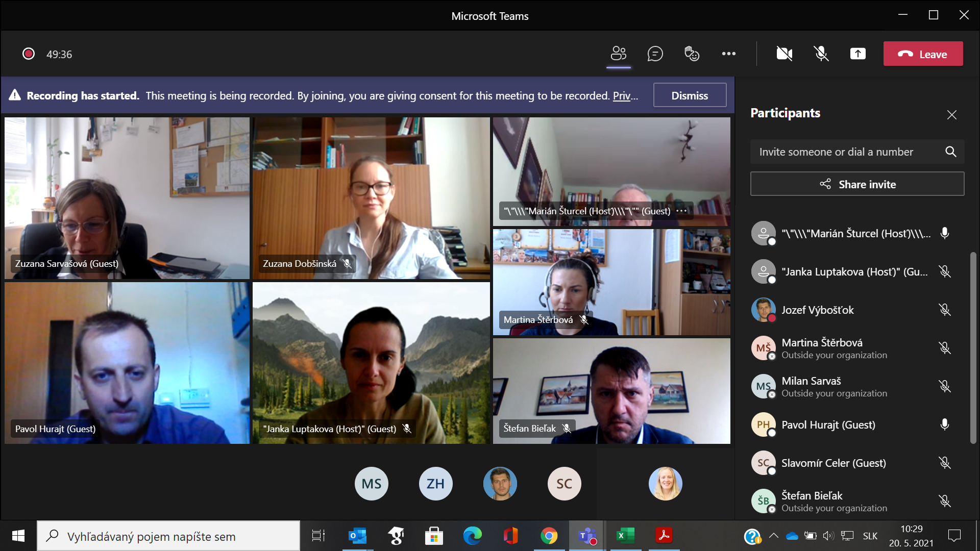Close the Participants panel
The image size is (980, 551).
(951, 115)
